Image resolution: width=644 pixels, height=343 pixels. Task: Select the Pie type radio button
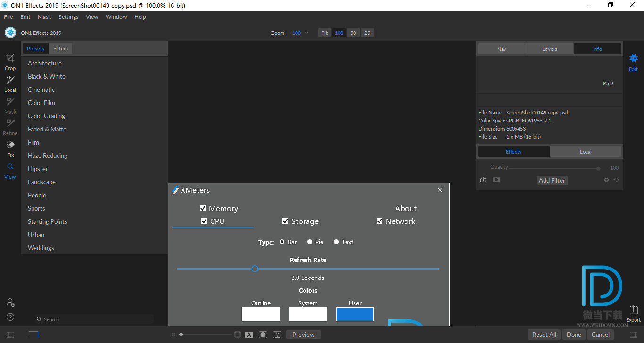pyautogui.click(x=310, y=242)
